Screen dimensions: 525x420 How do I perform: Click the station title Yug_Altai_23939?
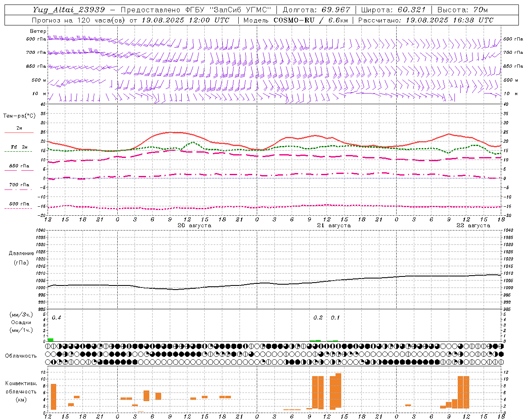pyautogui.click(x=69, y=10)
